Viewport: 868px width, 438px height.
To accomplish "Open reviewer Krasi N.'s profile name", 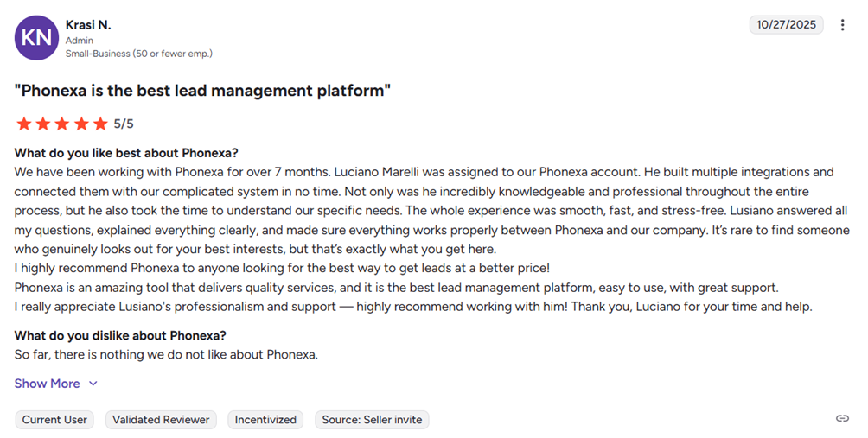I will click(88, 24).
